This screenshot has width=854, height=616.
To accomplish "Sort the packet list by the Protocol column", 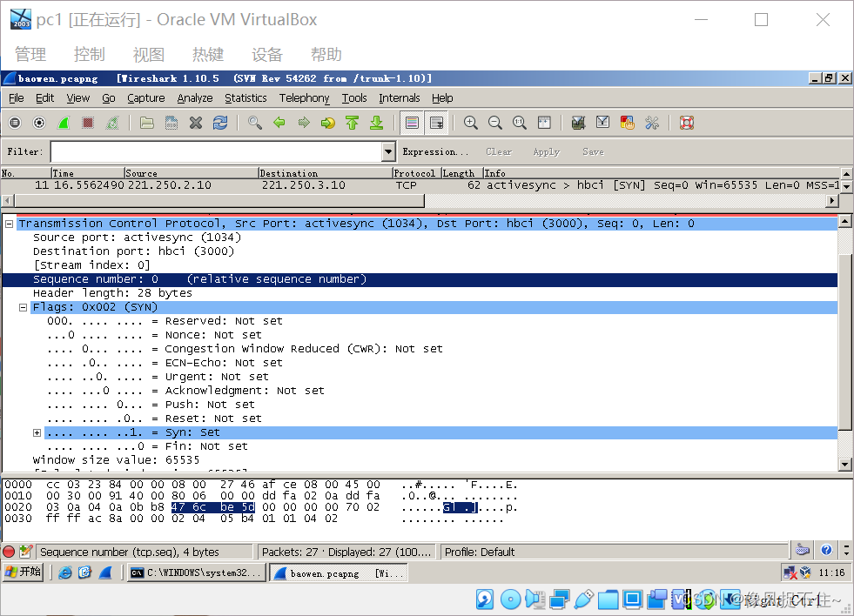I will point(417,173).
